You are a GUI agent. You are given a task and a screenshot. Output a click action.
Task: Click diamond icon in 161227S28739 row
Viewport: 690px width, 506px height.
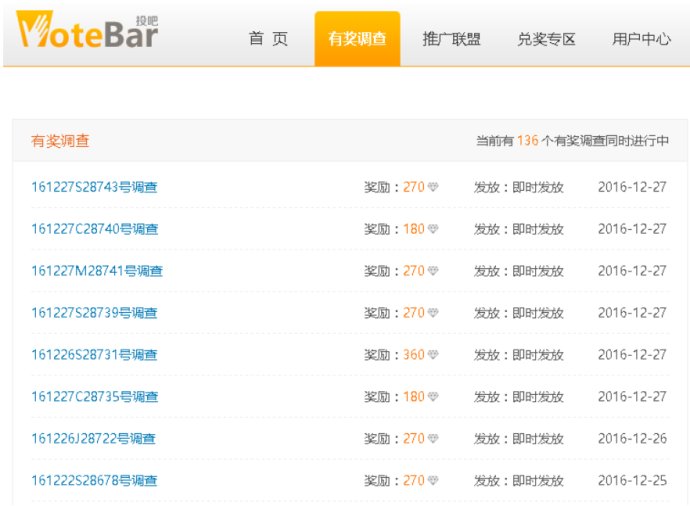433,313
